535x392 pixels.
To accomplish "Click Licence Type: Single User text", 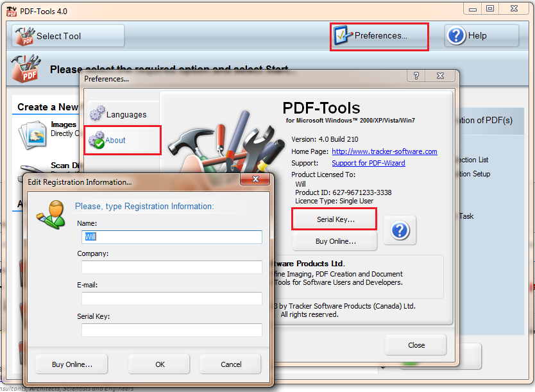I will tap(334, 201).
